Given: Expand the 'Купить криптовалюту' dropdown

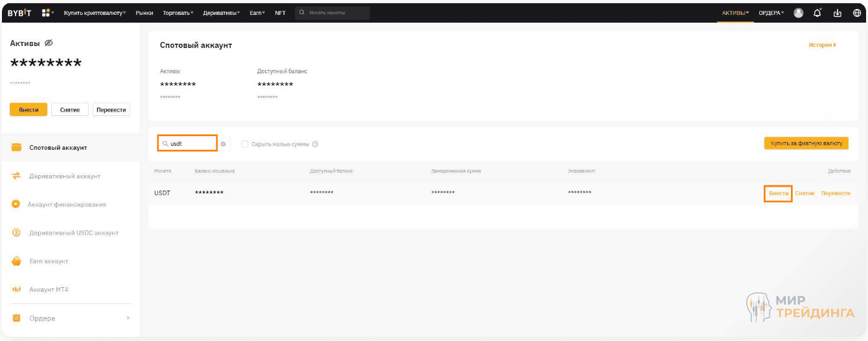Looking at the screenshot, I should tap(95, 12).
